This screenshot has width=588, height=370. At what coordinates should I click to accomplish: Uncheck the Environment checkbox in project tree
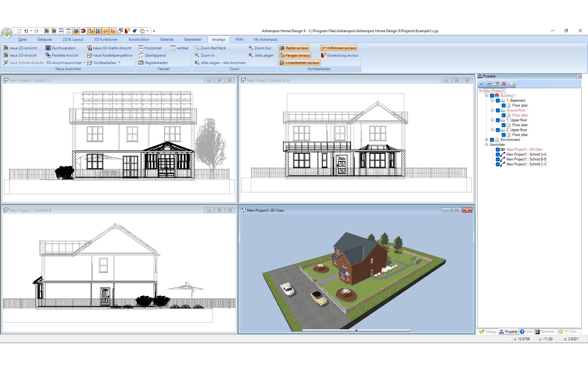[492, 140]
